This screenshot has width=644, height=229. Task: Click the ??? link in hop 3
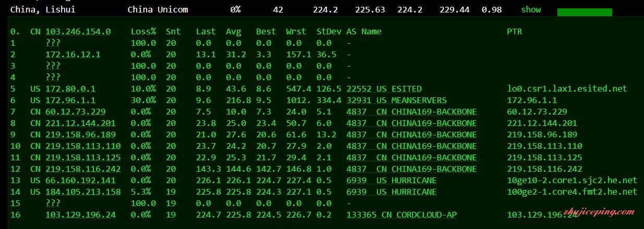(53, 66)
